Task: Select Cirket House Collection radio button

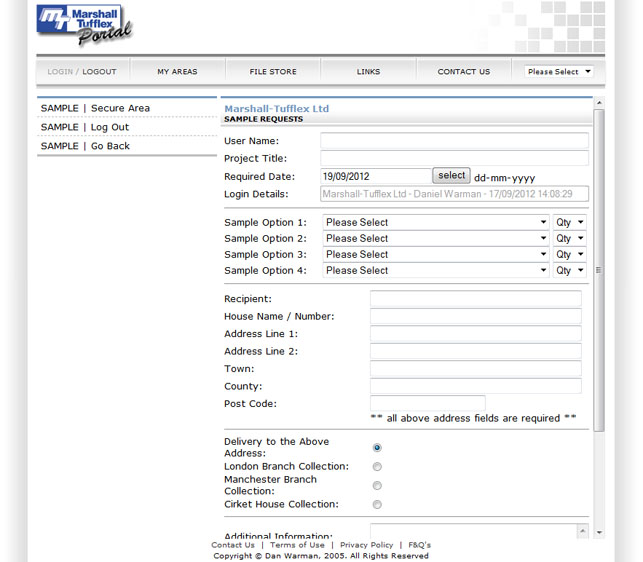Action: click(x=377, y=504)
